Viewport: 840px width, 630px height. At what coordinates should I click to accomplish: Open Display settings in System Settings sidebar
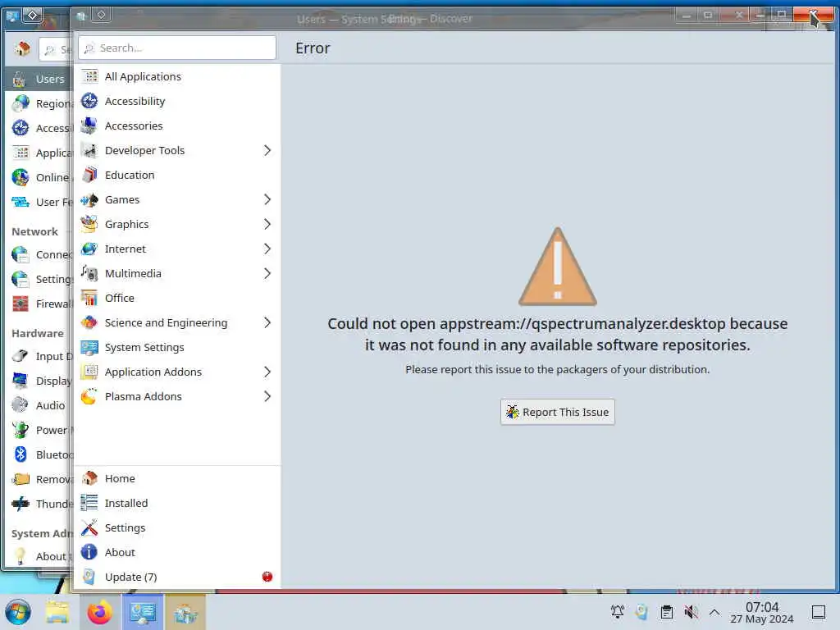(x=39, y=381)
